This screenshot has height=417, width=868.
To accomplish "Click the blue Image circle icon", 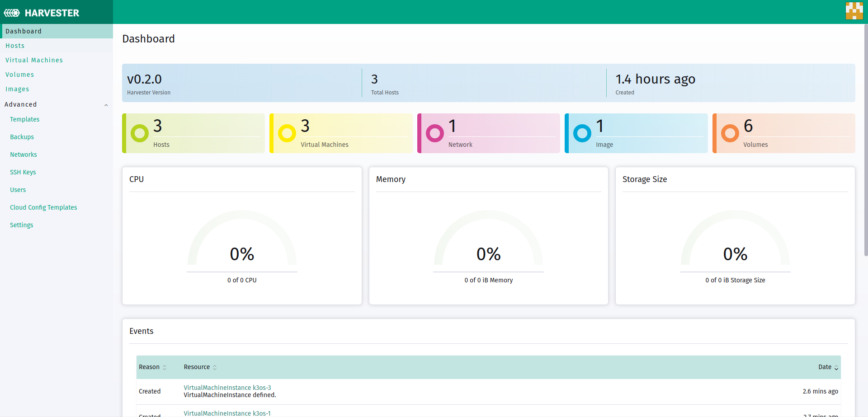I will tap(581, 133).
